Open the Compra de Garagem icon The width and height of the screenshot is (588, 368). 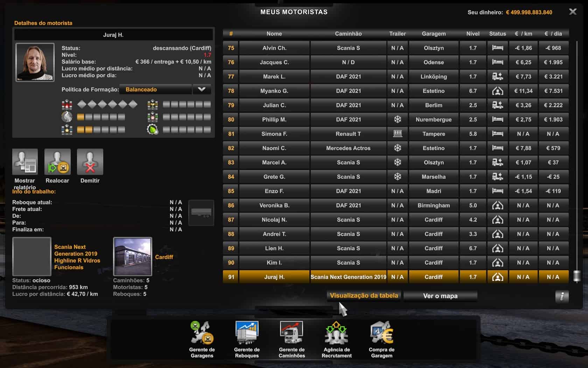381,334
